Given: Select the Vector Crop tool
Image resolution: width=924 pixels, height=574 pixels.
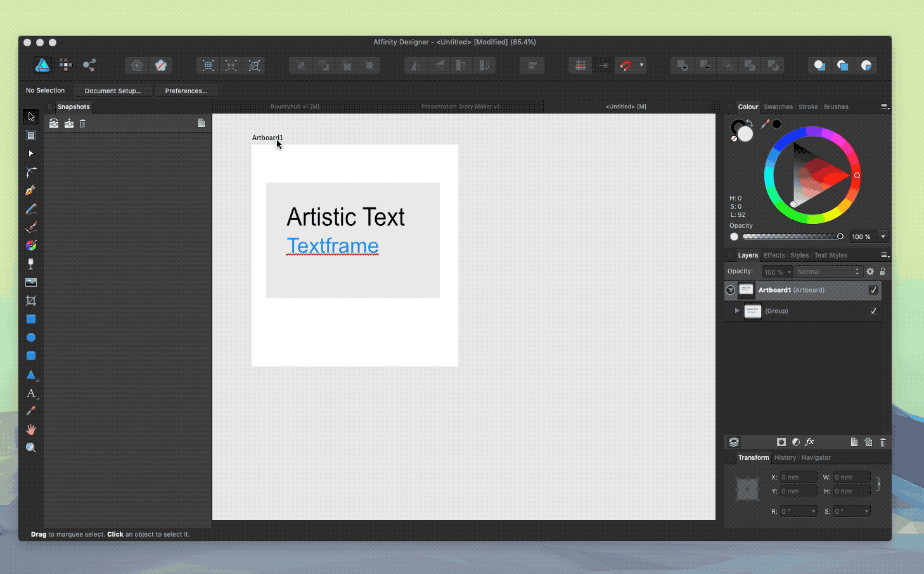Looking at the screenshot, I should click(x=30, y=300).
